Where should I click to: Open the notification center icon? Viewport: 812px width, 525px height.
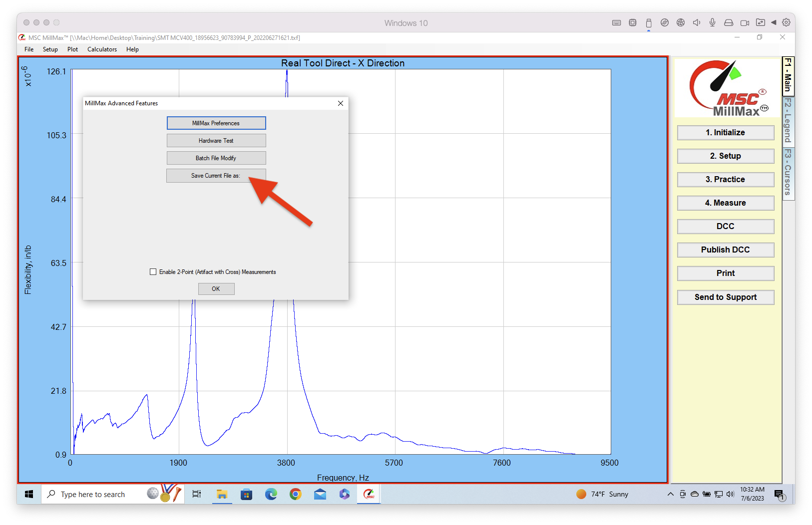click(780, 495)
